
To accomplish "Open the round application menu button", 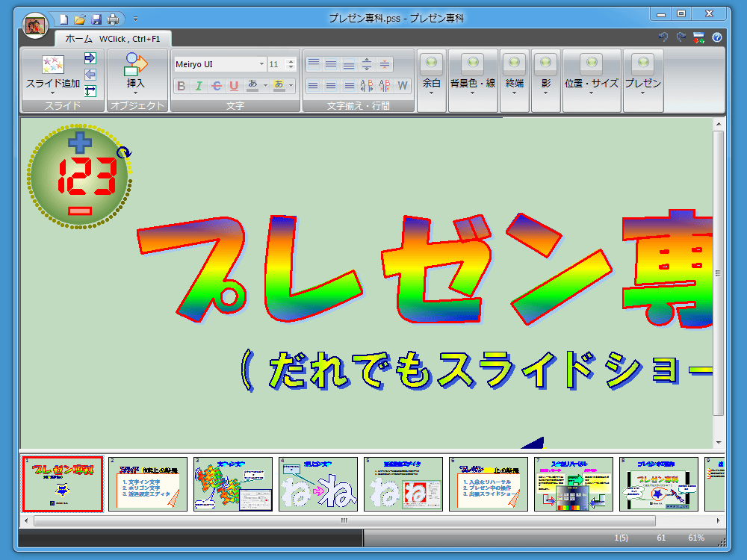I will [x=35, y=25].
